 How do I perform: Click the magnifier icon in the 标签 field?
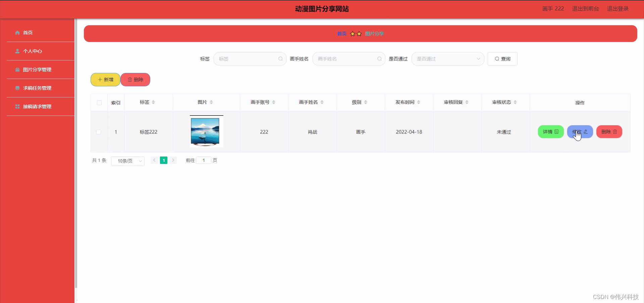tap(280, 59)
